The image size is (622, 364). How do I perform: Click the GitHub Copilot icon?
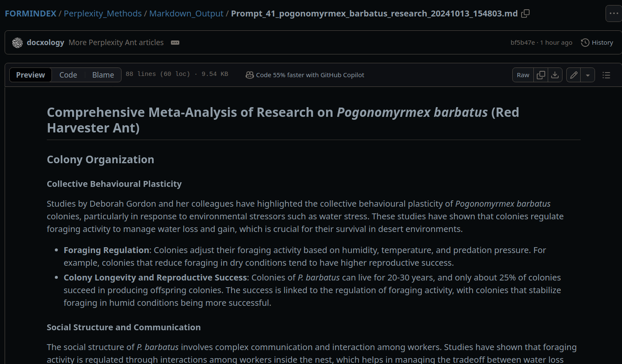click(250, 75)
